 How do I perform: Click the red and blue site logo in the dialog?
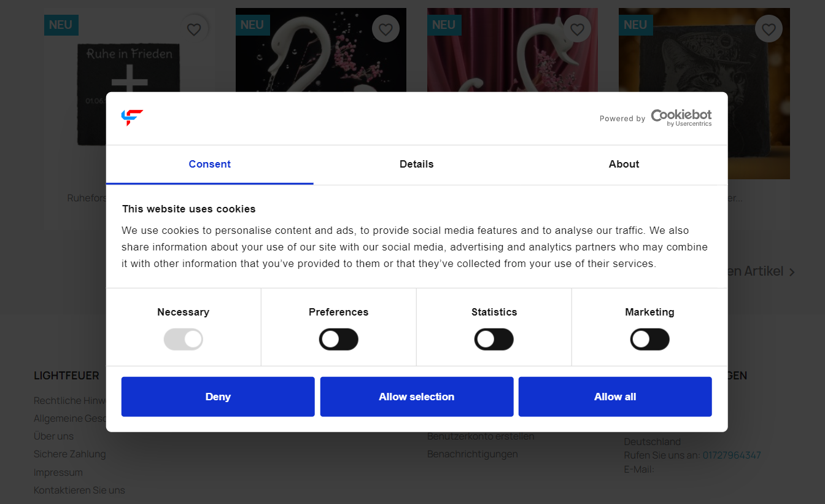tap(132, 117)
